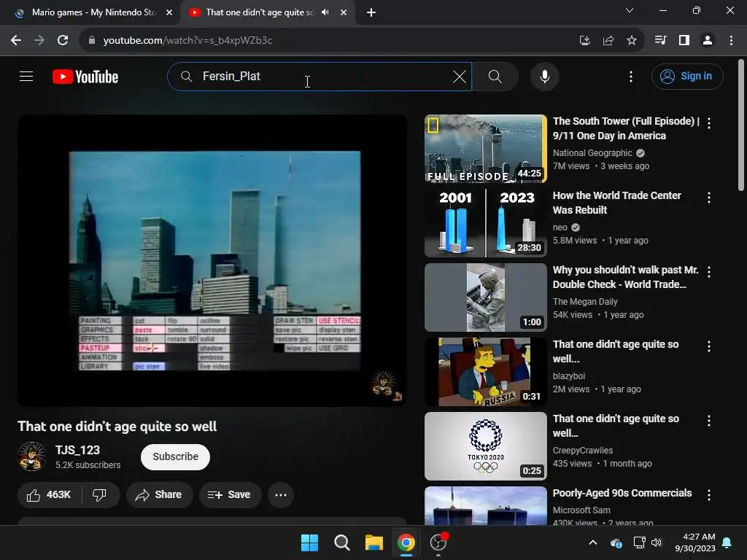Open more actions ellipsis below the video
Image resolution: width=747 pixels, height=560 pixels.
281,495
